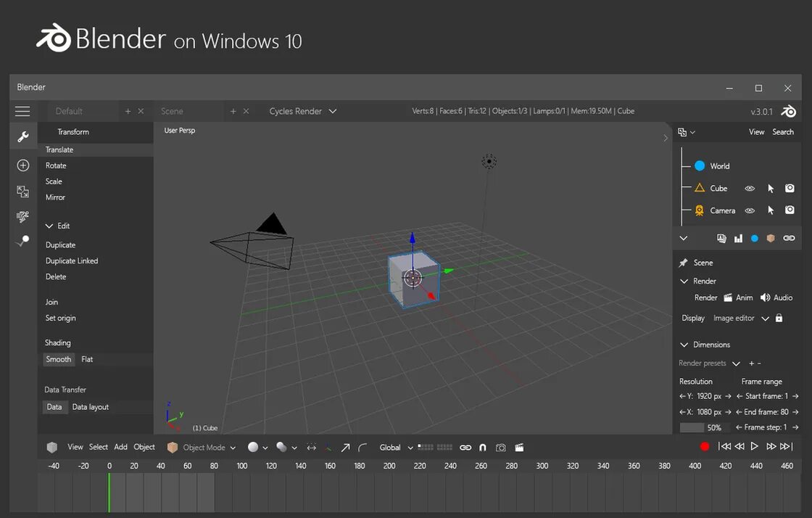Viewport: 812px width, 518px height.
Task: Open the Global orientation dropdown
Action: coord(396,448)
